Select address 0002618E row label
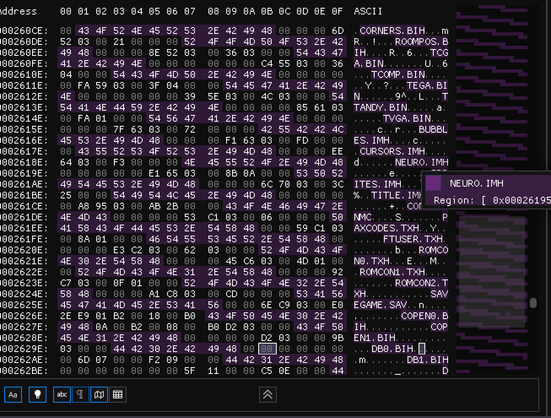The width and height of the screenshot is (551, 418). pos(24,162)
